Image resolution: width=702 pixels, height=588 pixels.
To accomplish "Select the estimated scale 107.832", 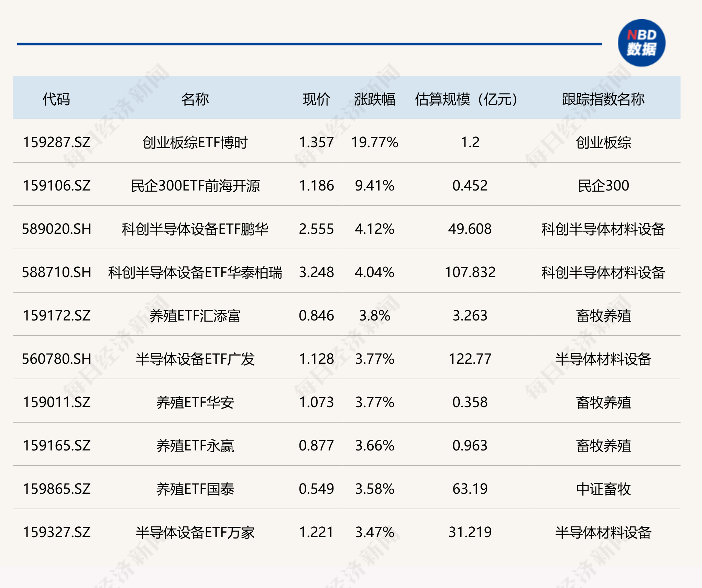I will click(470, 272).
